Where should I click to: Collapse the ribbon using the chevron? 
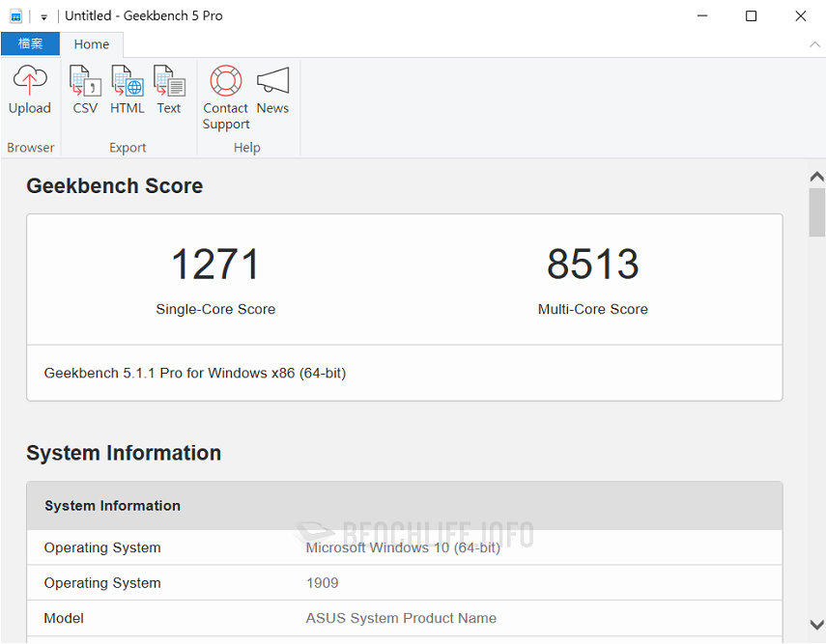coord(816,44)
